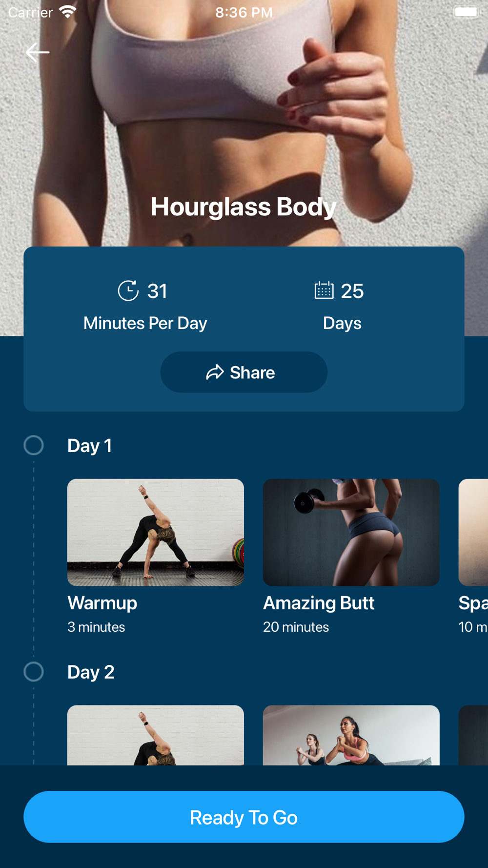Screen dimensions: 488x868
Task: Open Day 2 warmup thumbnail
Action: point(156,735)
